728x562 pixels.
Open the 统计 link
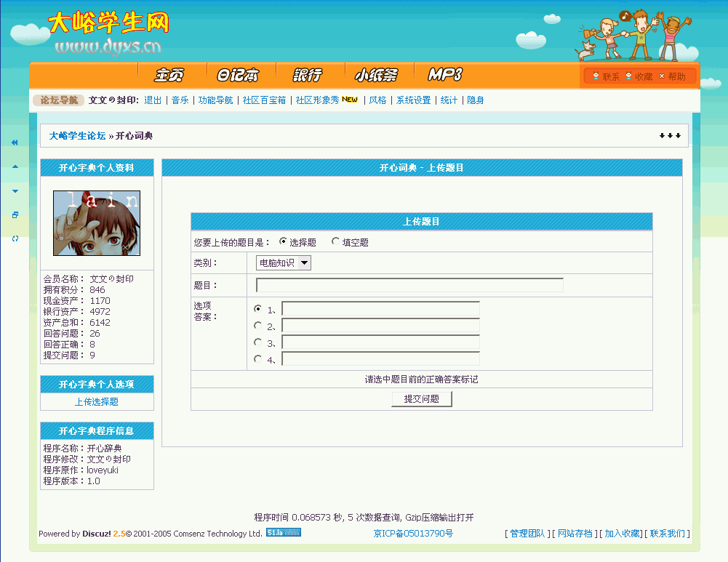click(x=449, y=100)
